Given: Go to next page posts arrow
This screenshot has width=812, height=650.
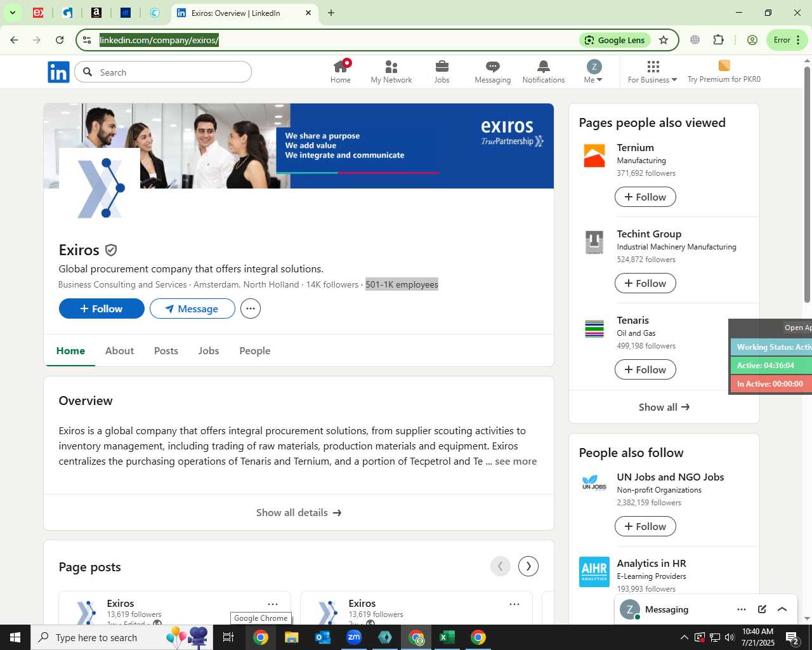Looking at the screenshot, I should pyautogui.click(x=528, y=566).
